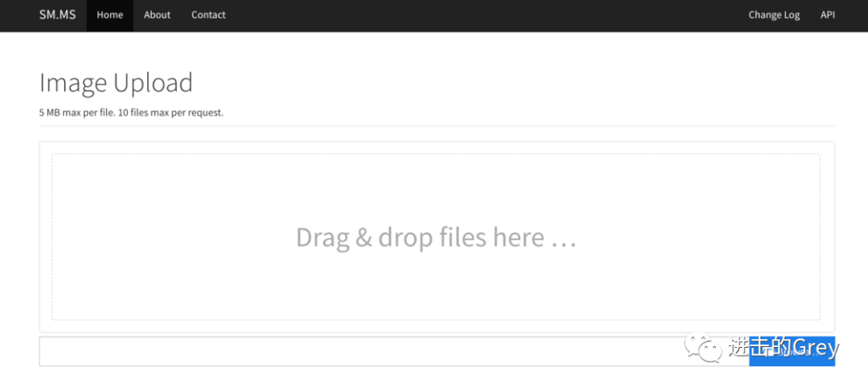Viewport: 868px width, 388px height.
Task: Click the divider line below the subtitle
Action: pos(436,125)
